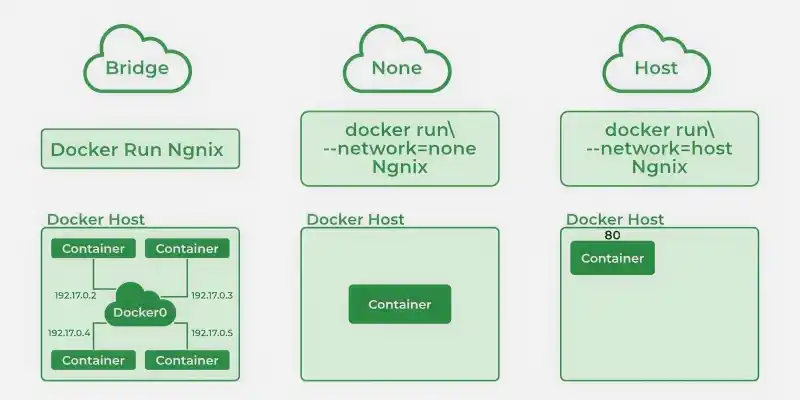Select container with IP 192.17.0.5

(187, 360)
